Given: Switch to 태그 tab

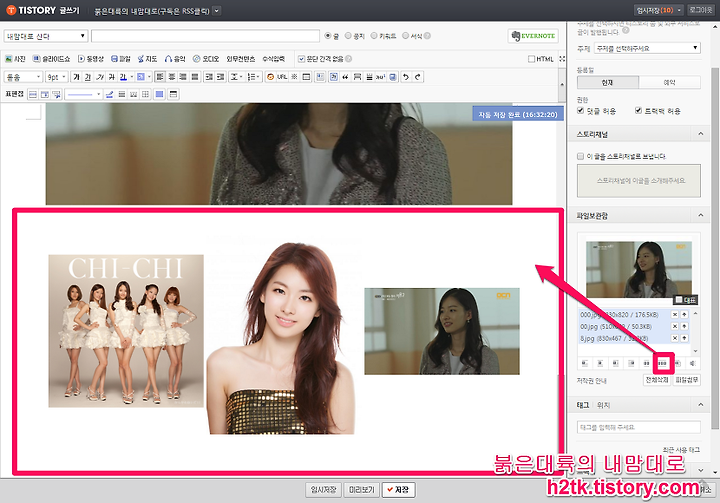Looking at the screenshot, I should 583,405.
